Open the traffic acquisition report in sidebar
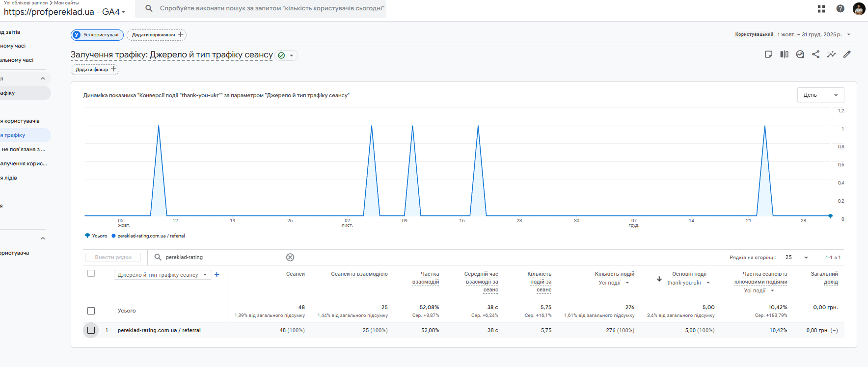Image resolution: width=868 pixels, height=367 pixels. pos(14,135)
